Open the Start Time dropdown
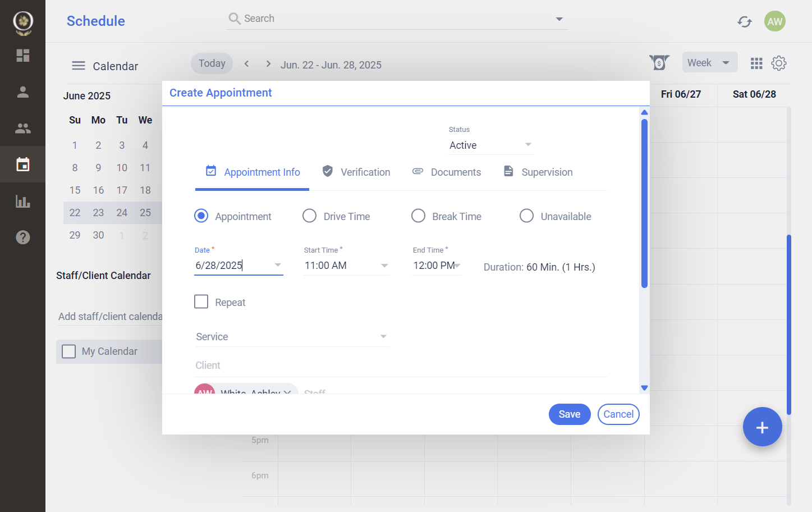 click(384, 266)
